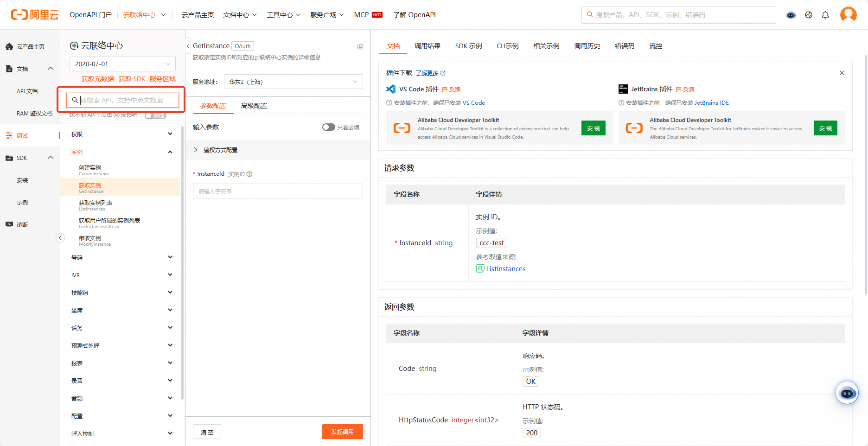The image size is (868, 446).
Task: Switch to the 高级配置 tab
Action: (254, 106)
